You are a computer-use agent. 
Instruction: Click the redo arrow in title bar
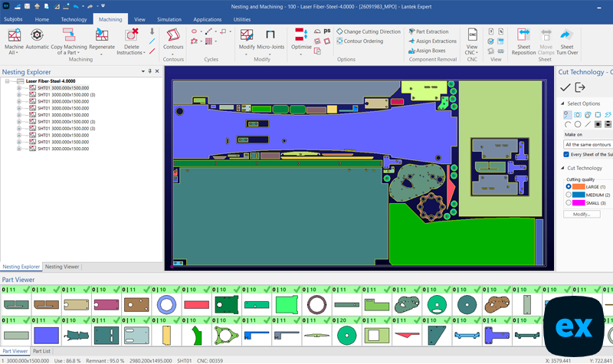click(90, 6)
